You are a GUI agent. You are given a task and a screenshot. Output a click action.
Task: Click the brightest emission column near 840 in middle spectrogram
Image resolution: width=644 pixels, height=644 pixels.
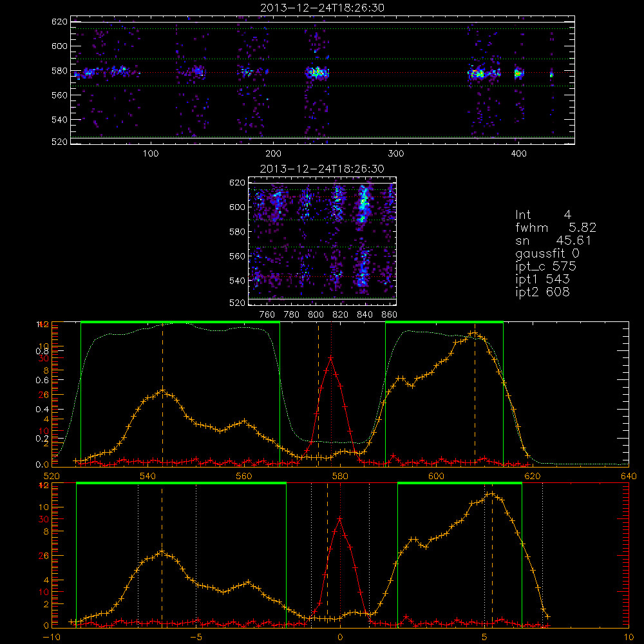[x=363, y=204]
